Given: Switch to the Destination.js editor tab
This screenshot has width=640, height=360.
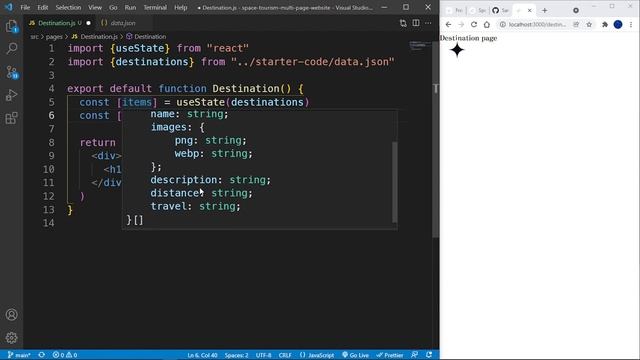Looking at the screenshot, I should click(60, 23).
